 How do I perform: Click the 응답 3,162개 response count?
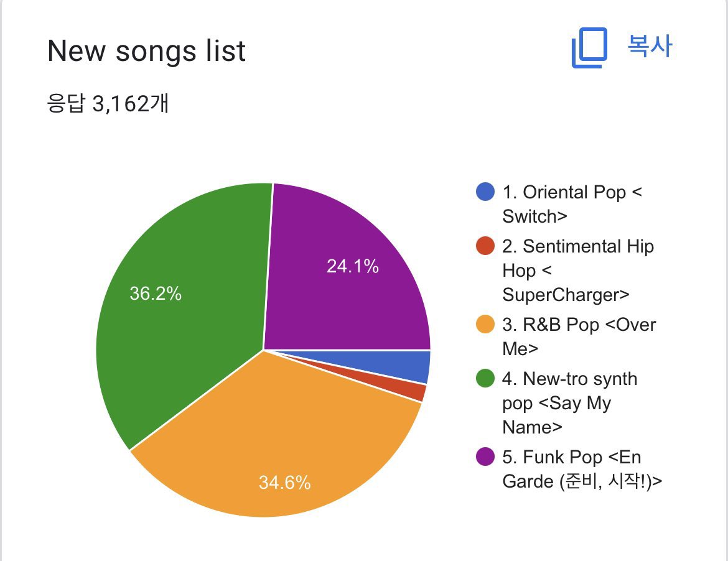pyautogui.click(x=108, y=103)
